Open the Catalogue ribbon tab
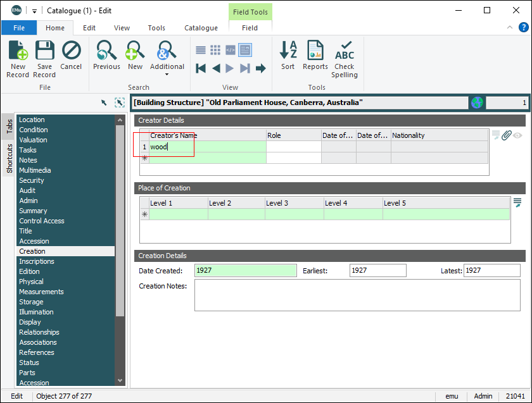Screen dimensions: 532x403 pyautogui.click(x=201, y=28)
